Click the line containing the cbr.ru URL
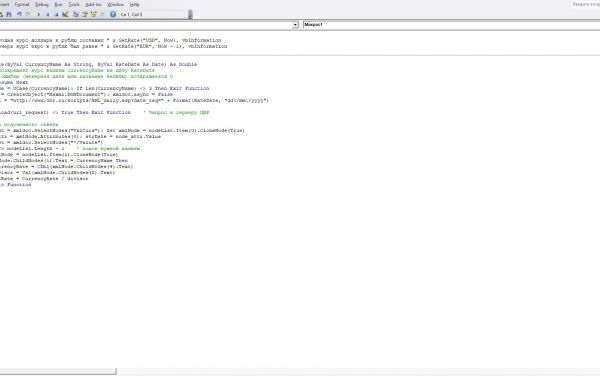This screenshot has height=376, width=600. [134, 101]
